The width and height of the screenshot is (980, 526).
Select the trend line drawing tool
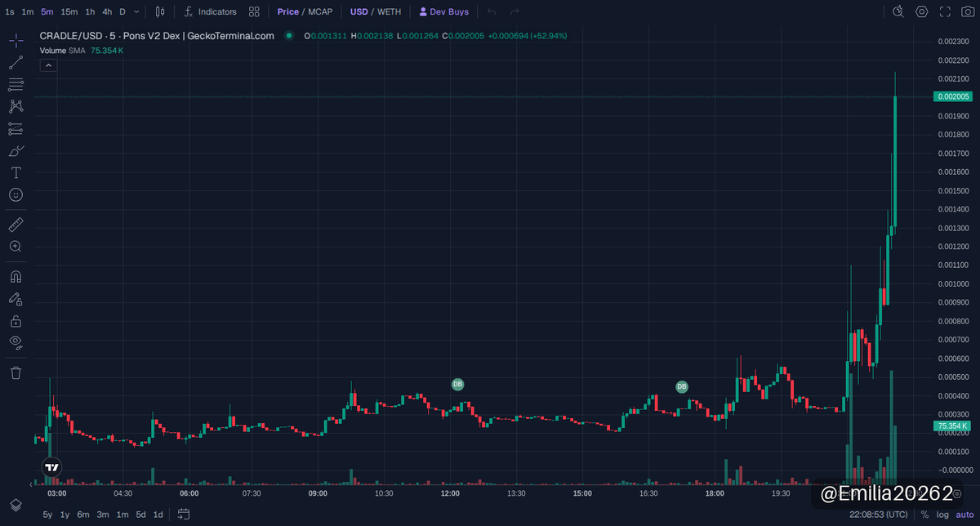(16, 63)
